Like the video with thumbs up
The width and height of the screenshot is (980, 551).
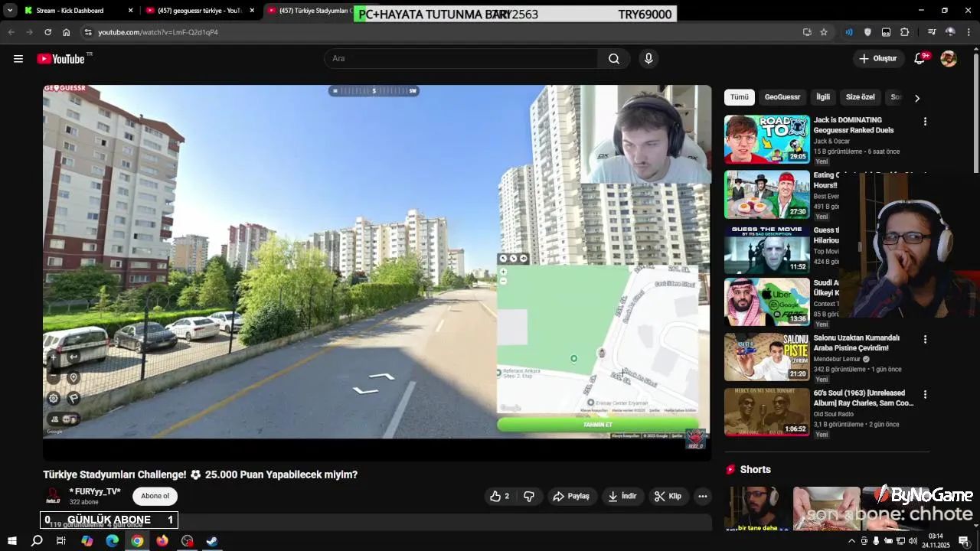click(x=500, y=496)
